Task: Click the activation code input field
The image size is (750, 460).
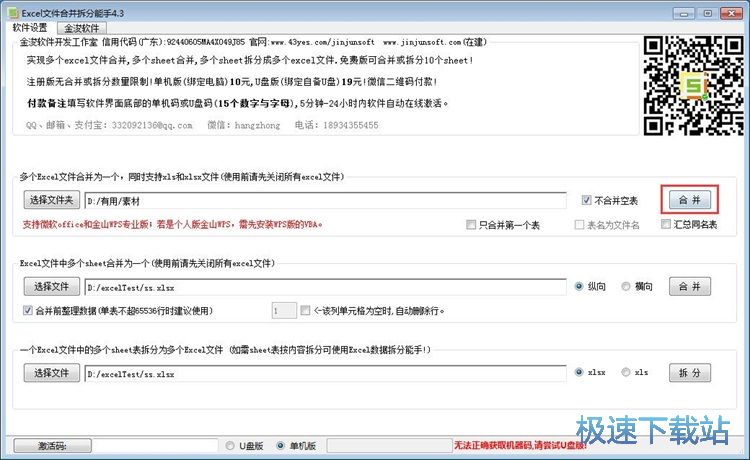Action: [x=155, y=446]
